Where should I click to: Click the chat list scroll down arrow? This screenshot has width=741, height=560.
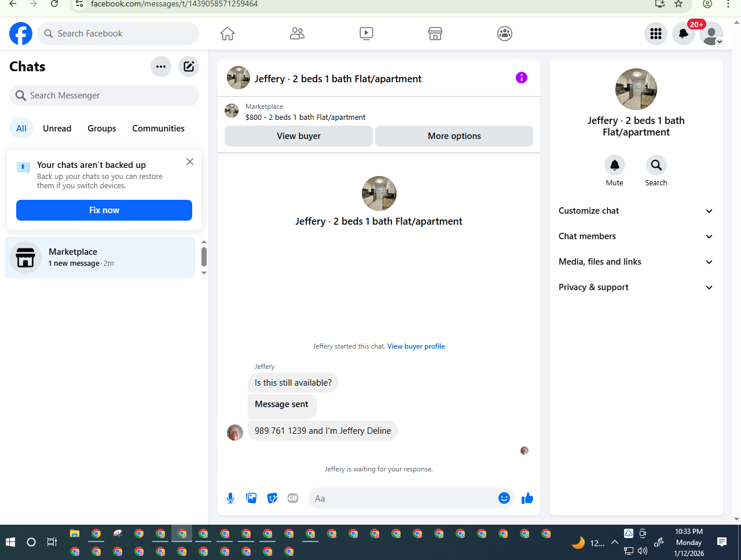[204, 273]
